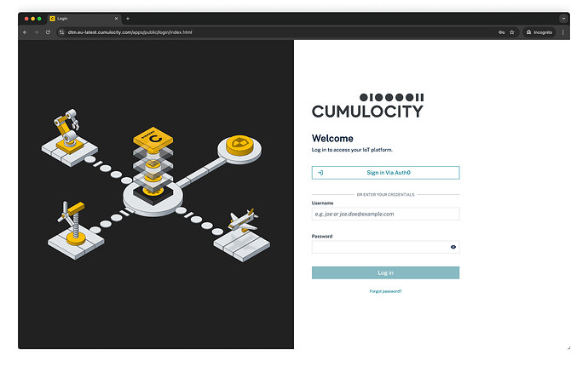588x372 pixels.
Task: Click the password key icon in address bar
Action: pos(501,32)
